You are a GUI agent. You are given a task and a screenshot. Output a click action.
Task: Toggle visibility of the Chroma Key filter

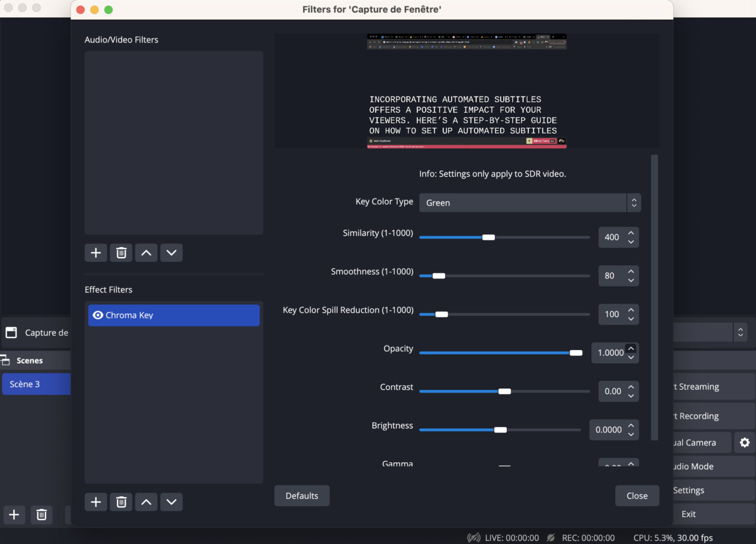click(x=98, y=315)
